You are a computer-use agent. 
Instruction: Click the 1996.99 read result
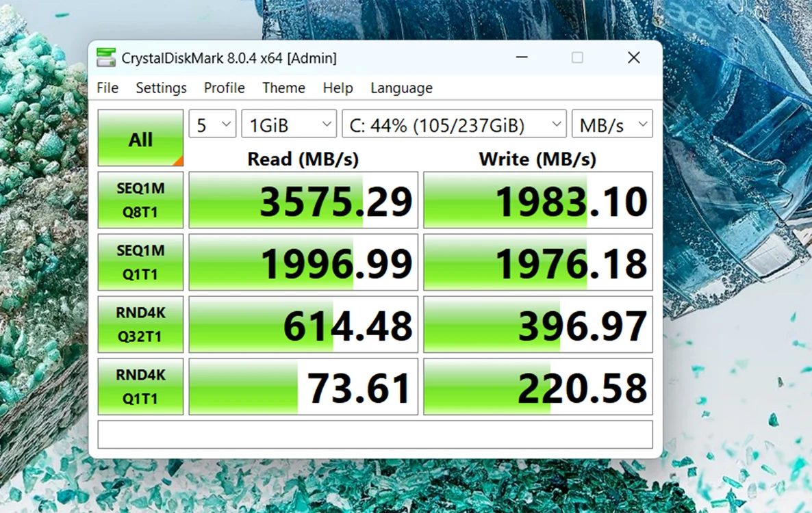[x=303, y=262]
